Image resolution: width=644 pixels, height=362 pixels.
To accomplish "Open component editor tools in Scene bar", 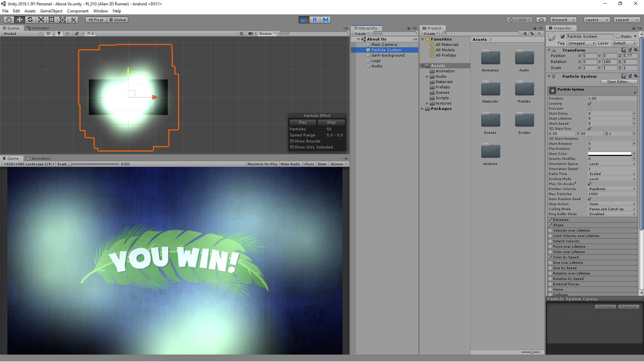I will click(241, 34).
